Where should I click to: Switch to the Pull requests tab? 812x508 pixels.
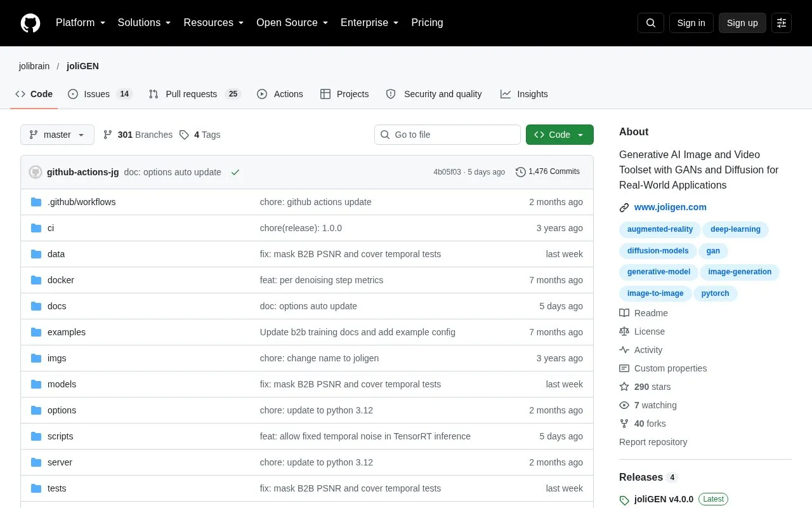(195, 94)
